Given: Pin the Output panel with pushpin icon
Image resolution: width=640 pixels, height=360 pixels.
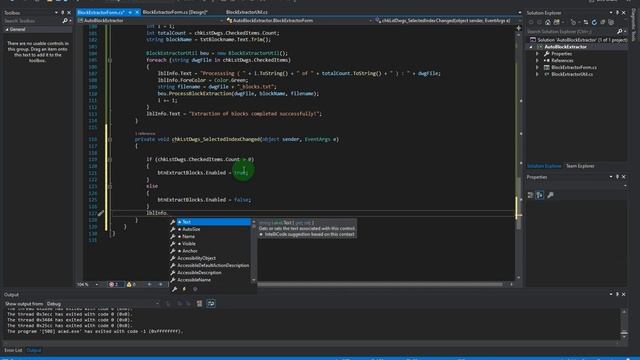Looking at the screenshot, I should click(x=617, y=294).
